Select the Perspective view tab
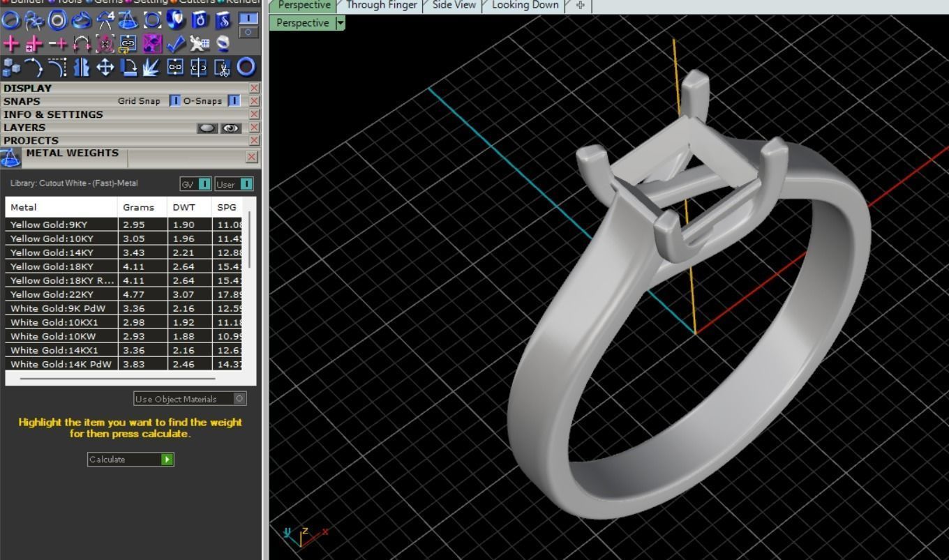Screen dimensions: 949x560 coord(304,6)
